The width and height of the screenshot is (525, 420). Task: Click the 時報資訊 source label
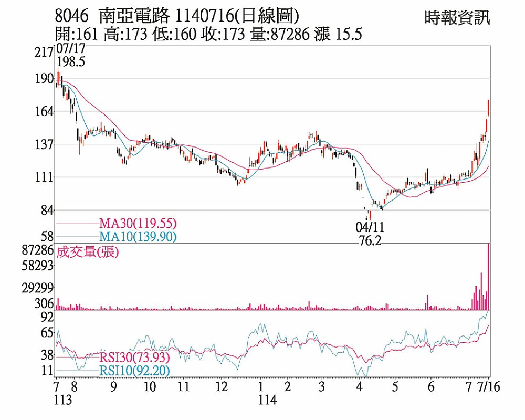pyautogui.click(x=457, y=18)
